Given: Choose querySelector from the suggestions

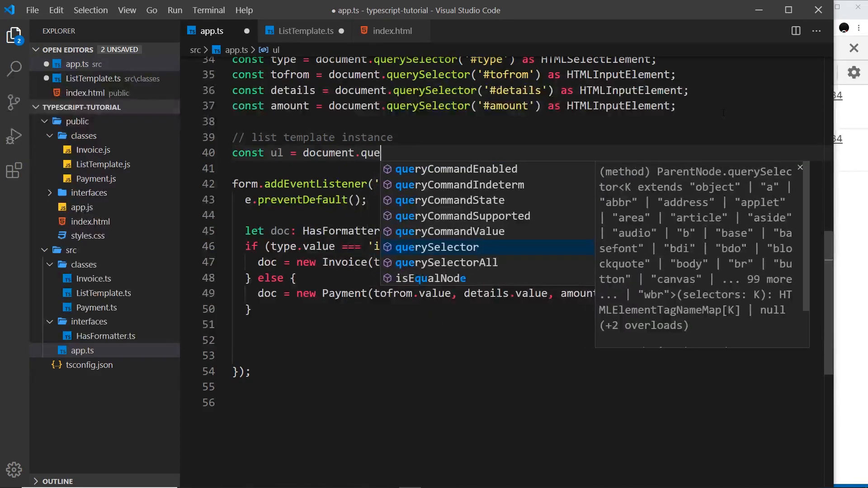Looking at the screenshot, I should coord(487,247).
